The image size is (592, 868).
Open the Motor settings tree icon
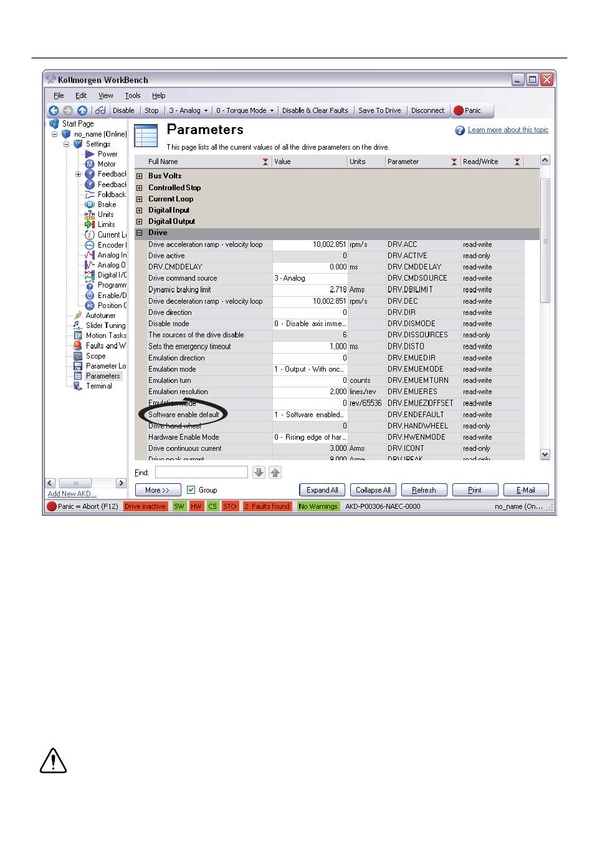click(90, 164)
